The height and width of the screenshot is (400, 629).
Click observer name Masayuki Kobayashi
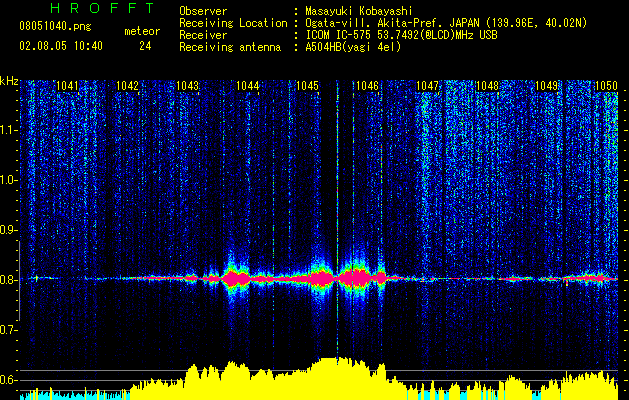click(359, 11)
